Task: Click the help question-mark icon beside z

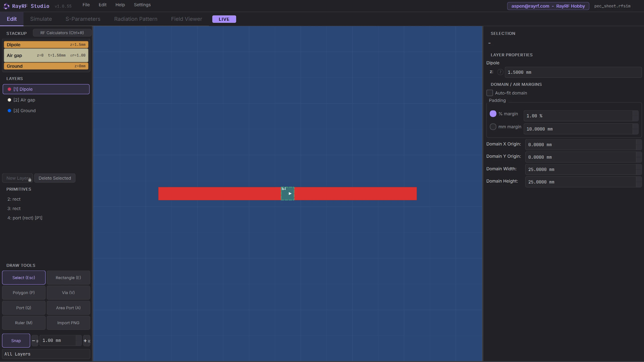Action: click(x=500, y=72)
